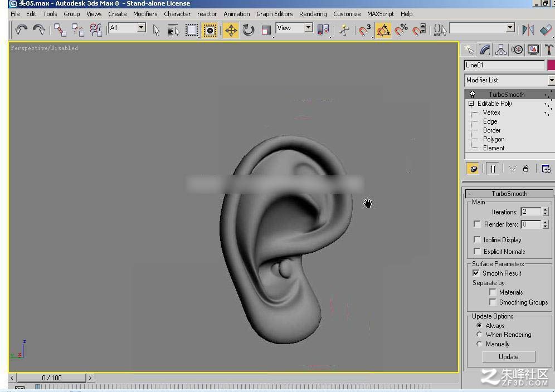Image resolution: width=555 pixels, height=392 pixels.
Task: Click the time slider showing 0 / 100
Action: [51, 378]
